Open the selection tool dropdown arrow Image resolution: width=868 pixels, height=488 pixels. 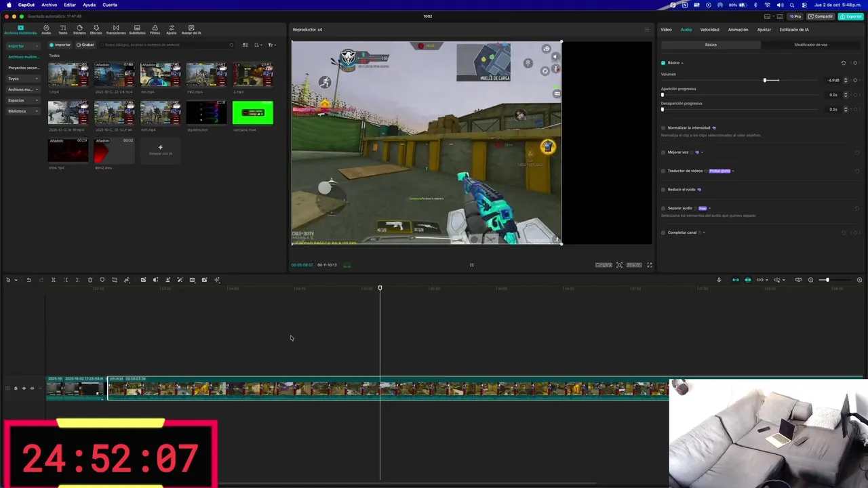click(16, 280)
